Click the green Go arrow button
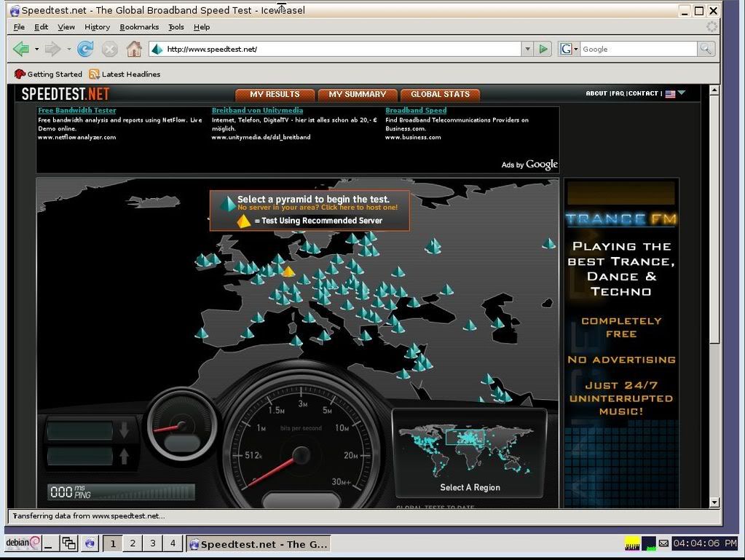Screen dimensions: 745x560 pyautogui.click(x=543, y=49)
